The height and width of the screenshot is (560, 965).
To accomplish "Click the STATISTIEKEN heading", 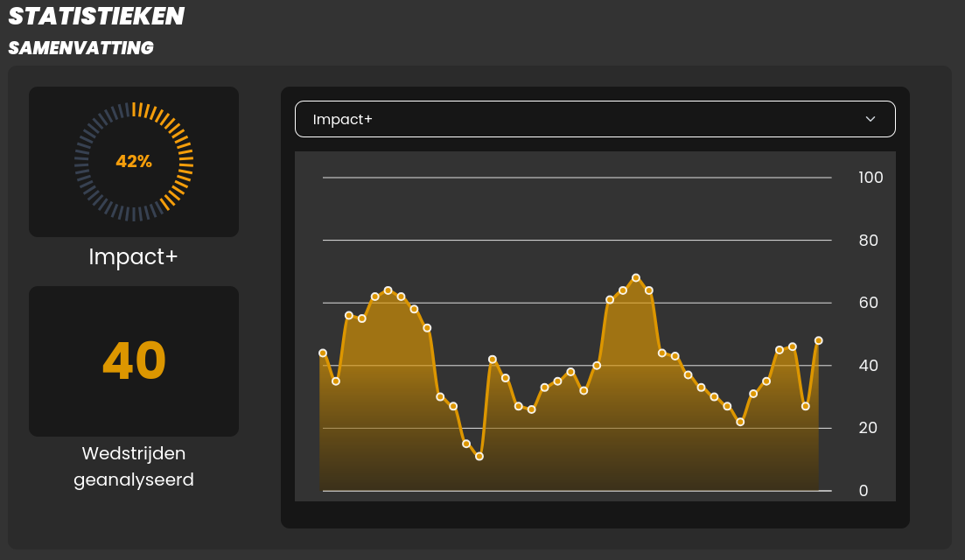I will click(96, 16).
